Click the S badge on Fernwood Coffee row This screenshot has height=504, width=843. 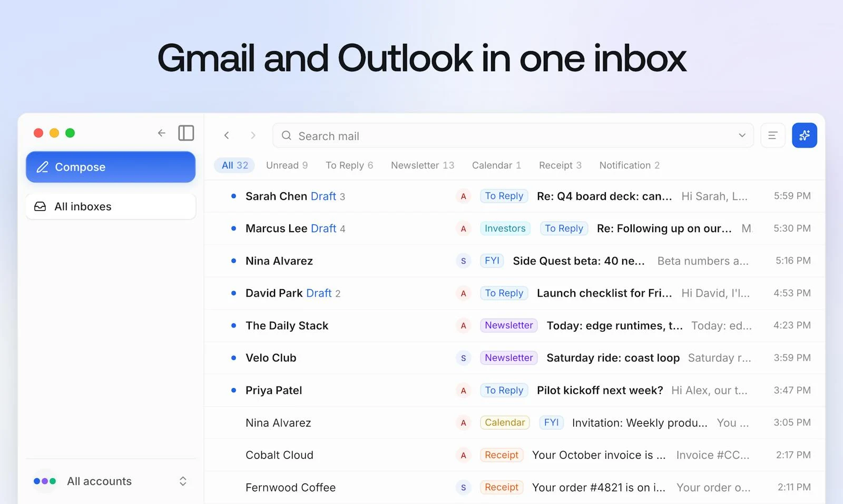tap(463, 488)
